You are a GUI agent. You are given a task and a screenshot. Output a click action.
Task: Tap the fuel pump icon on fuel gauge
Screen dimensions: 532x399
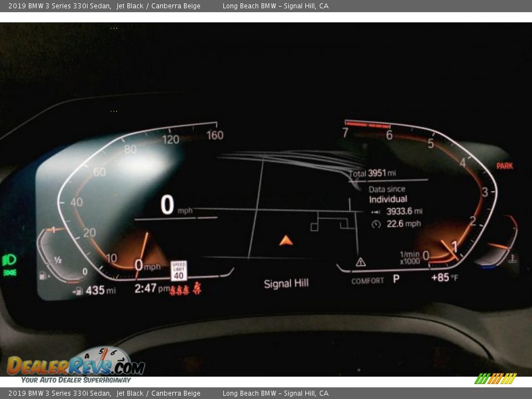coord(41,274)
